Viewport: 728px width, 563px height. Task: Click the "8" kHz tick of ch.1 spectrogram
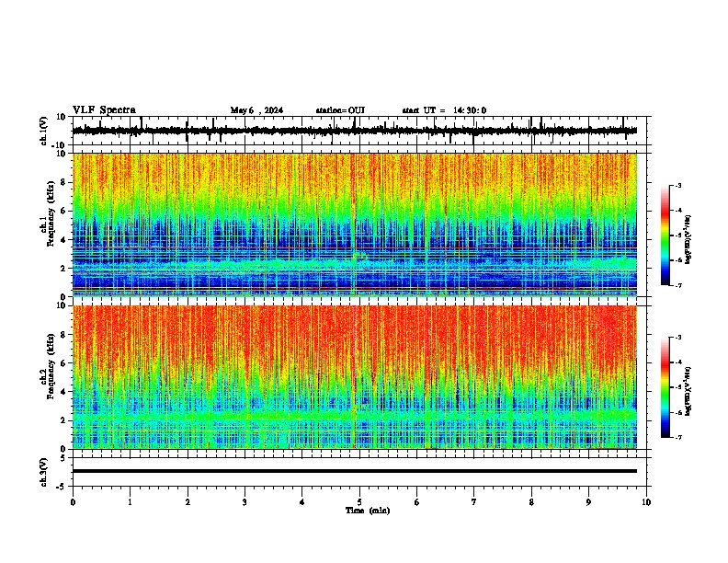(63, 182)
